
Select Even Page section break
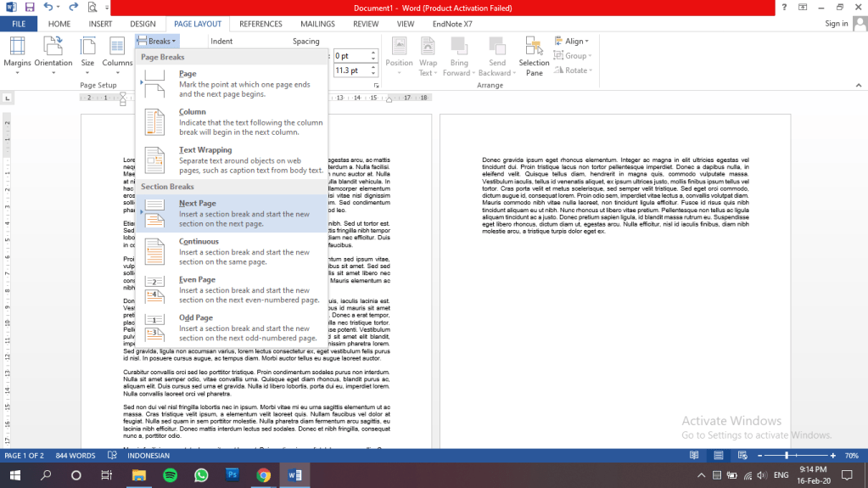(231, 289)
